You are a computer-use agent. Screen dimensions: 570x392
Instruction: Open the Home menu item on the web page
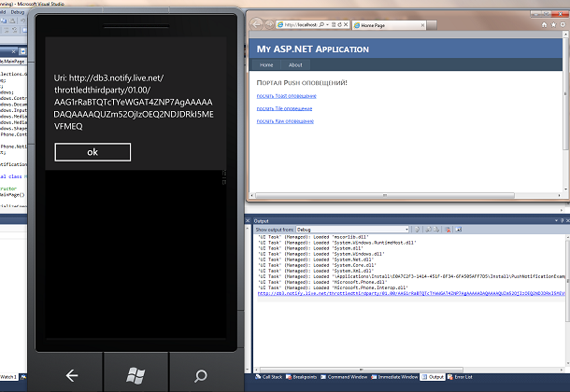[x=266, y=65]
